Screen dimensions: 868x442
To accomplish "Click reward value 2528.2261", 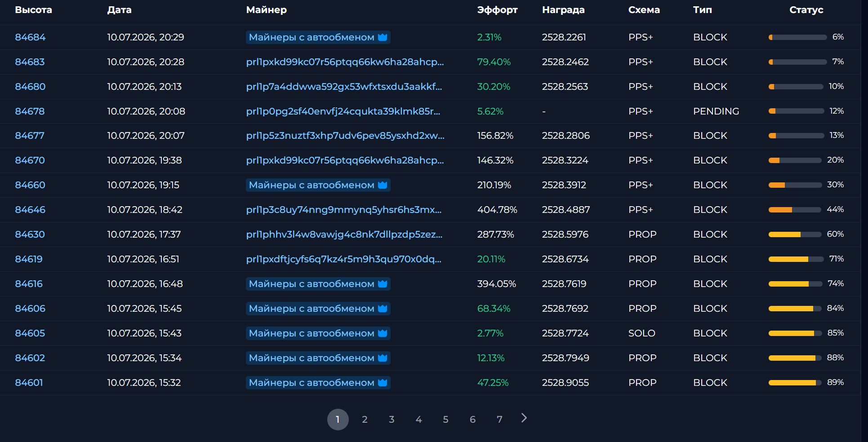I will [564, 37].
